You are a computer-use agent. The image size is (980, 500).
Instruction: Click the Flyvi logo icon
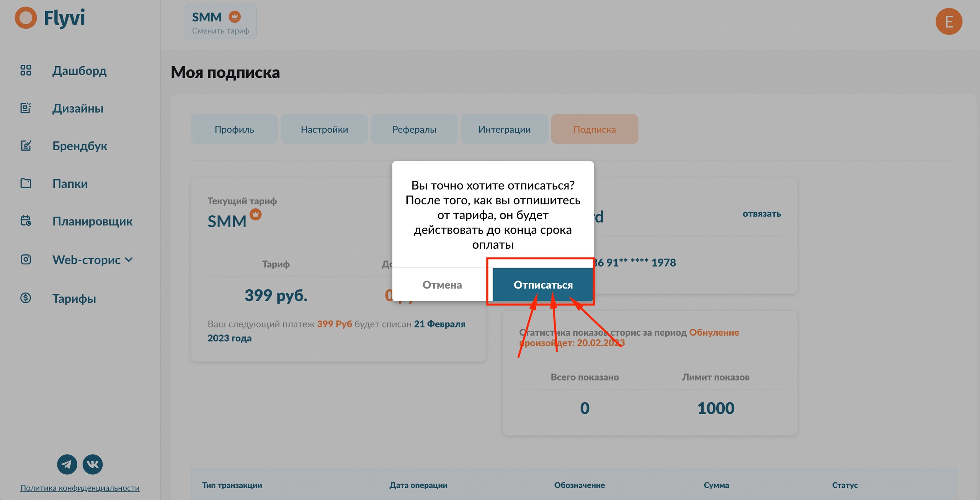(x=26, y=18)
